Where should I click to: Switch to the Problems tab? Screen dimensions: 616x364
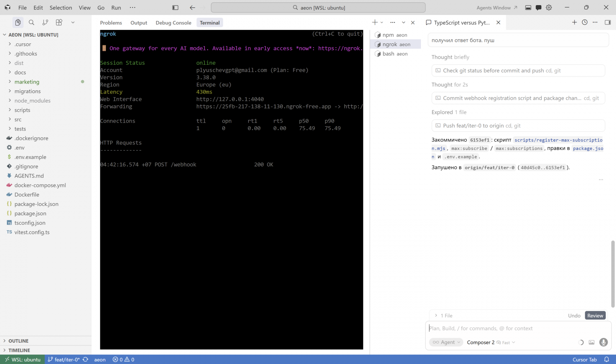click(111, 22)
